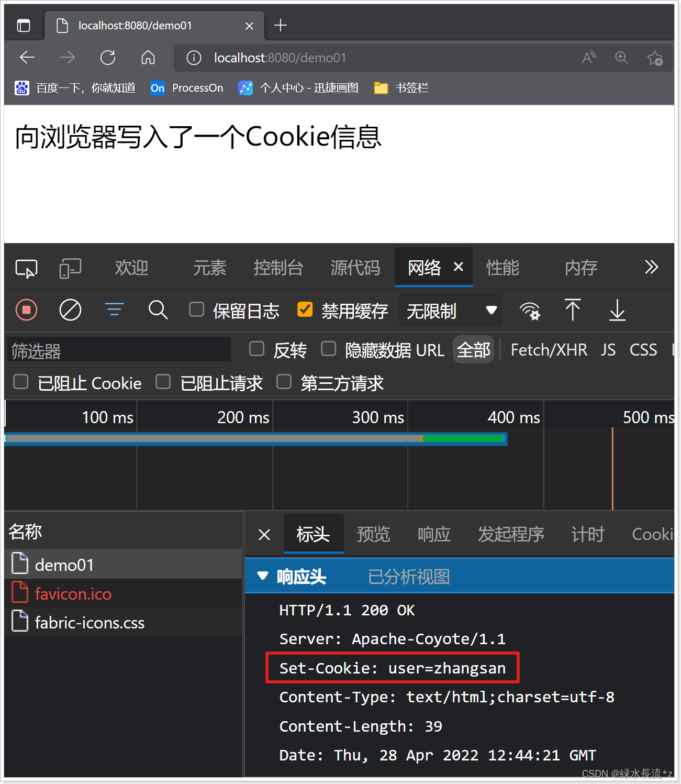Screen dimensions: 681x784
Task: Select the 全部 request type filter
Action: 474,350
